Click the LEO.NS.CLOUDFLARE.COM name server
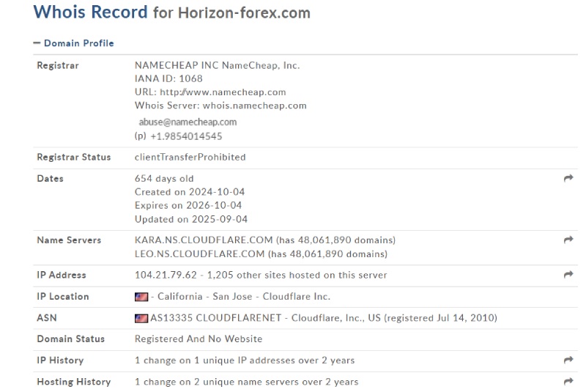The width and height of the screenshot is (586, 392). (x=199, y=254)
